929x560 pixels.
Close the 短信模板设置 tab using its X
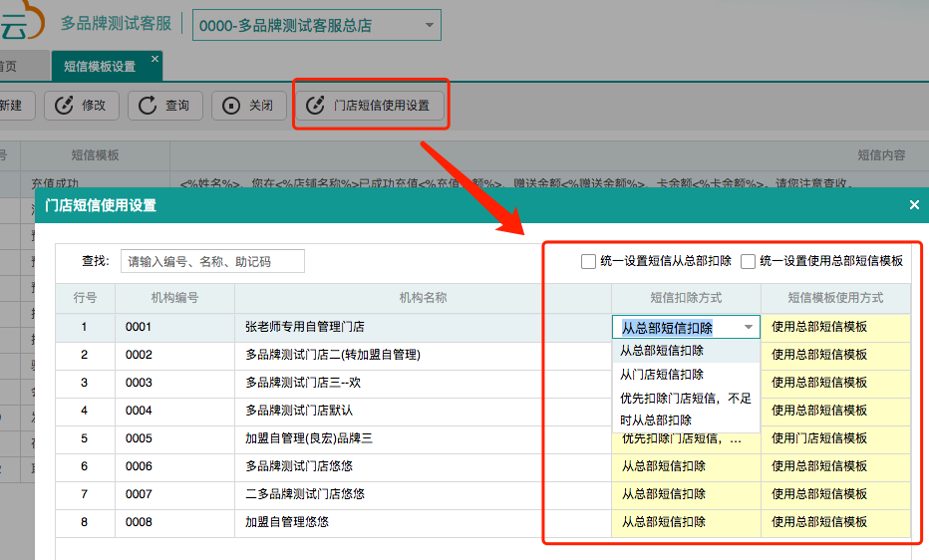coord(155,60)
